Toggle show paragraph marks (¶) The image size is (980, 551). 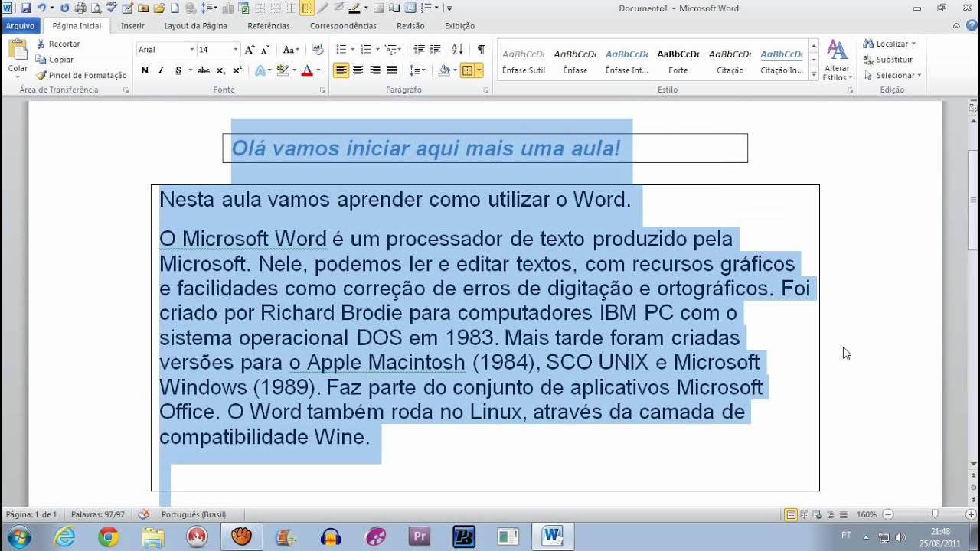click(481, 50)
